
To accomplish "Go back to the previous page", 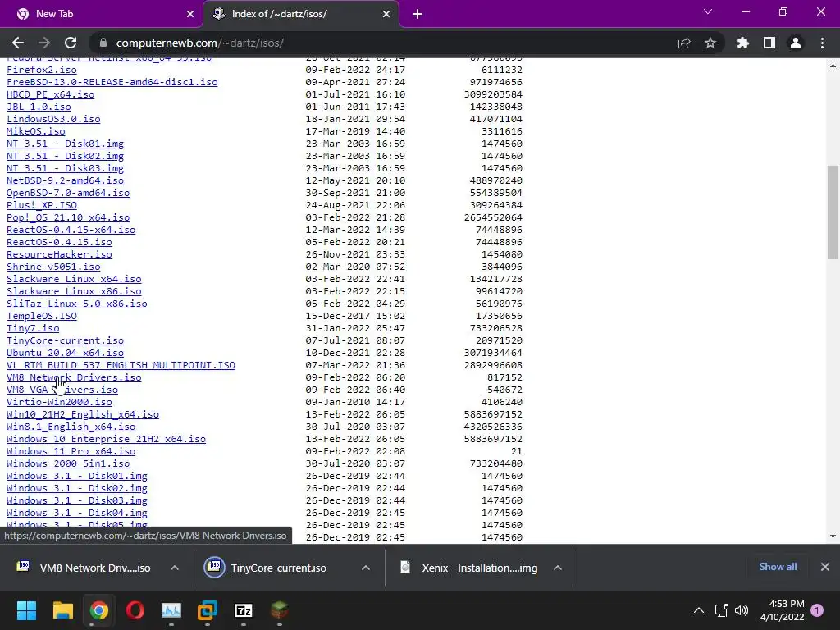I will pyautogui.click(x=18, y=43).
